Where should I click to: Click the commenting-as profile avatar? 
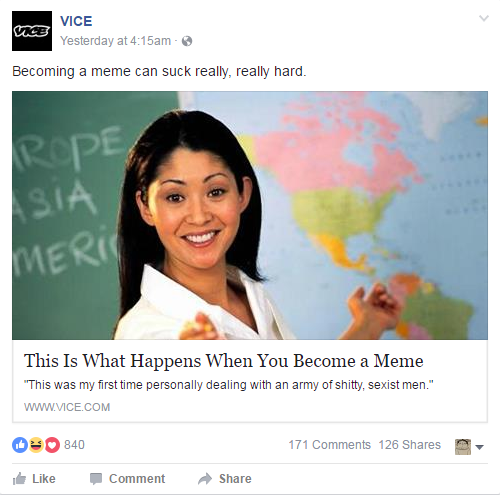[463, 447]
